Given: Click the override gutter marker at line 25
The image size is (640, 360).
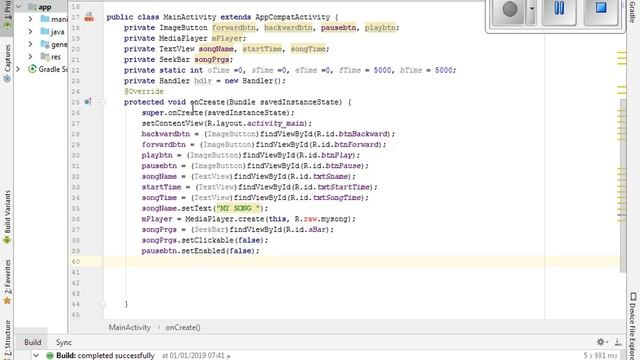Looking at the screenshot, I should (88, 102).
